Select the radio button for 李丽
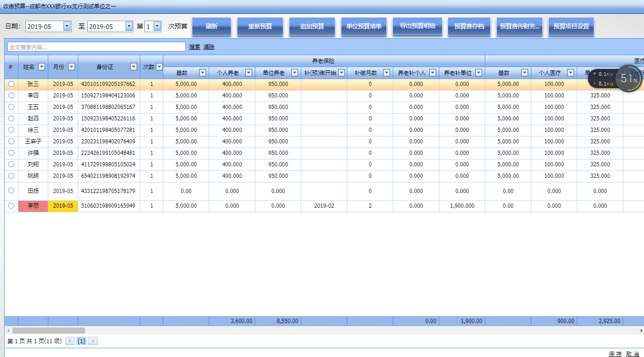The width and height of the screenshot is (644, 357). coord(11,206)
